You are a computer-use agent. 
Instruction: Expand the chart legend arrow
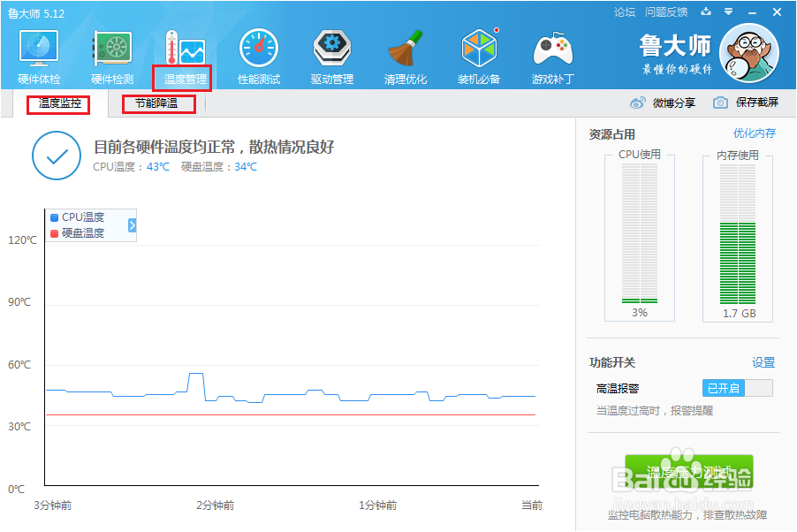click(133, 225)
